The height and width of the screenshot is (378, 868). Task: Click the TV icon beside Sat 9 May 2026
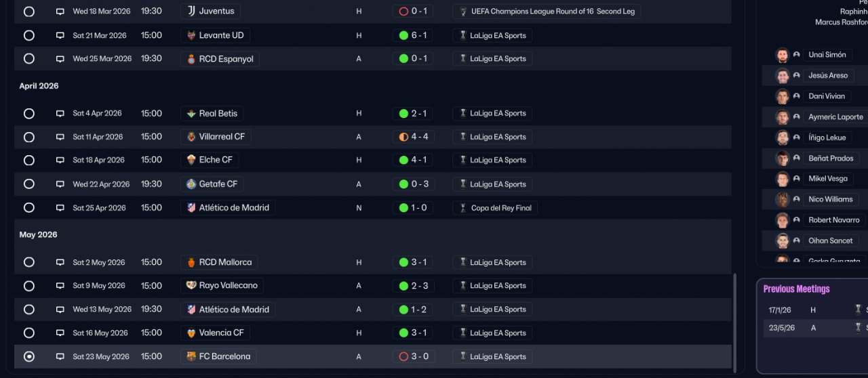click(x=60, y=286)
